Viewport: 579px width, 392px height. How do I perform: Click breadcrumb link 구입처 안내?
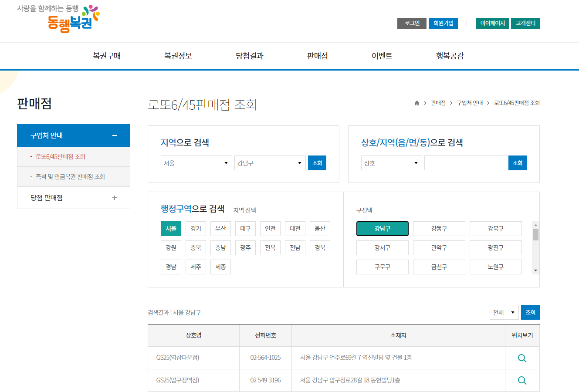470,103
